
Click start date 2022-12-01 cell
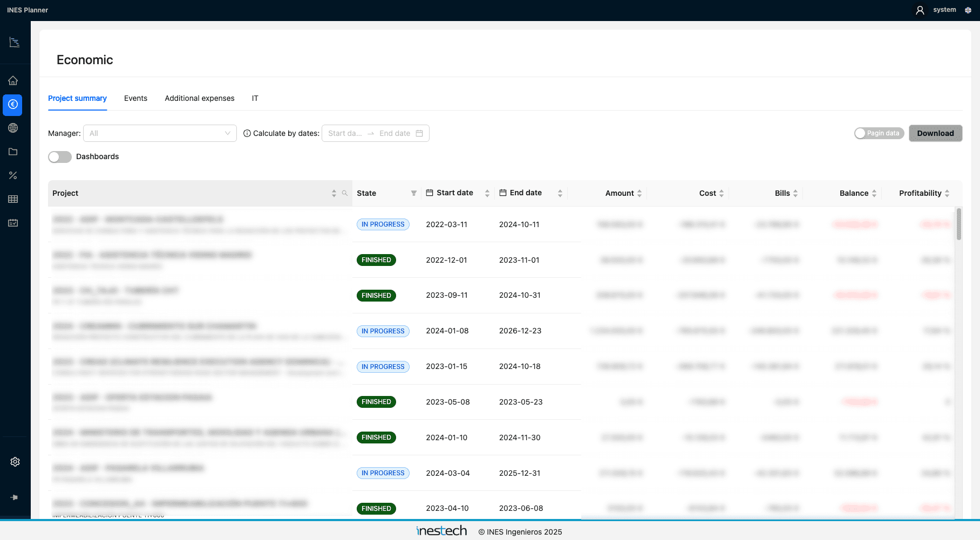[447, 260]
